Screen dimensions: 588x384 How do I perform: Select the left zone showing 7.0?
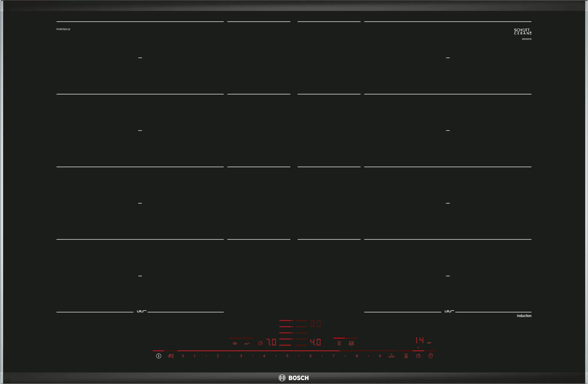[271, 342]
